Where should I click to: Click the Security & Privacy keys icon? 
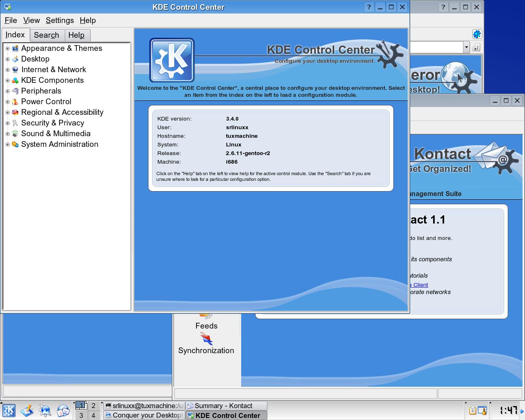point(15,123)
